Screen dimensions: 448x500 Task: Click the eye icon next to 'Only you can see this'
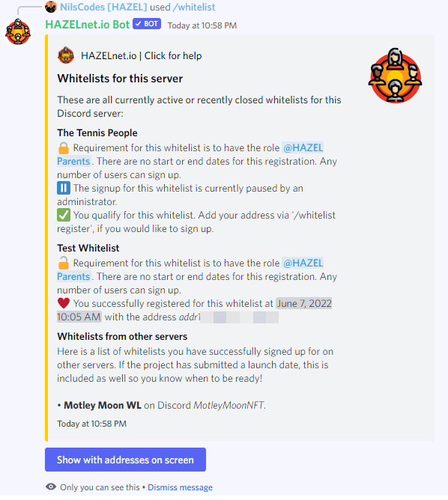[51, 487]
